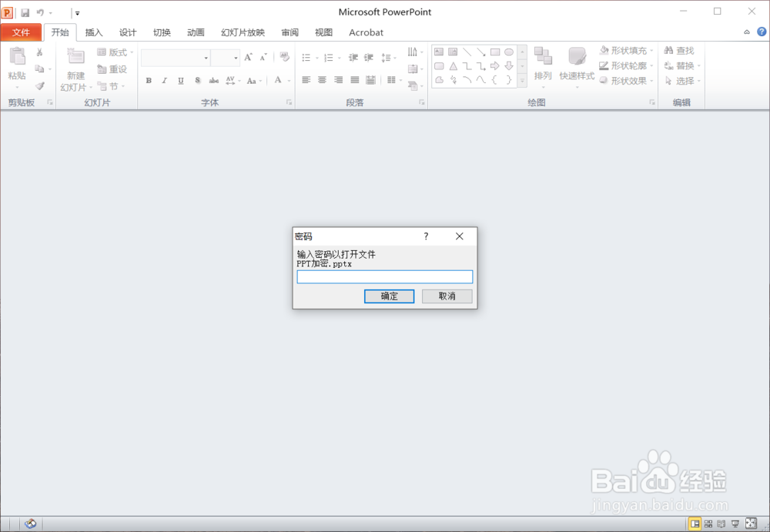Switch to the Animations tab

click(x=196, y=32)
